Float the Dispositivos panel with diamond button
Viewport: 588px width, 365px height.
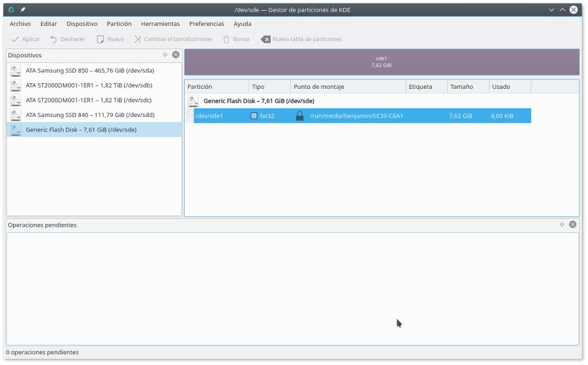pyautogui.click(x=165, y=55)
